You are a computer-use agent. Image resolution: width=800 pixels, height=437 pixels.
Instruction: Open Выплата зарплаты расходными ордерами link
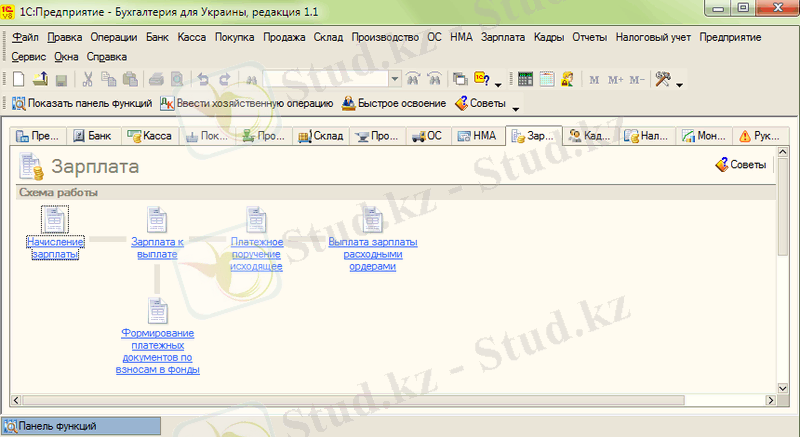[373, 254]
